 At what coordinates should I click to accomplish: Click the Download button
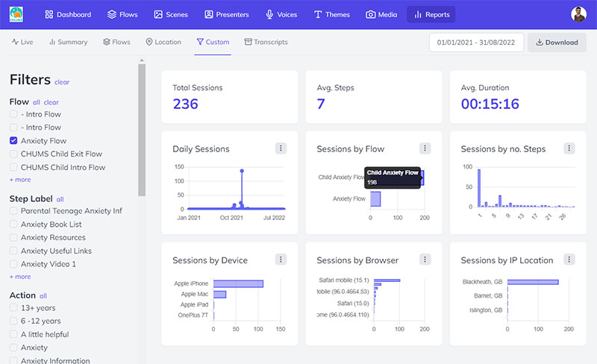click(x=557, y=43)
